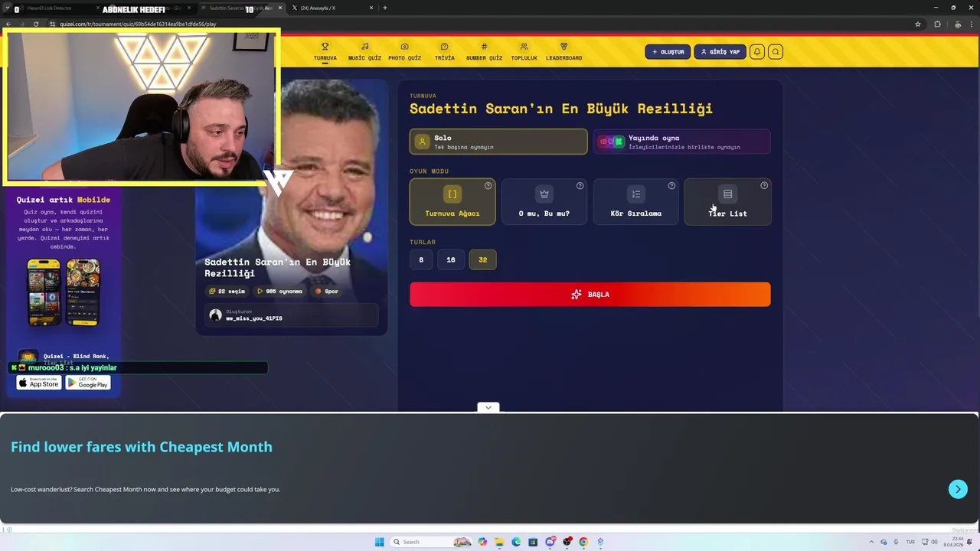Click the browser address bar URL
Viewport: 980px width, 551px height.
[138, 24]
